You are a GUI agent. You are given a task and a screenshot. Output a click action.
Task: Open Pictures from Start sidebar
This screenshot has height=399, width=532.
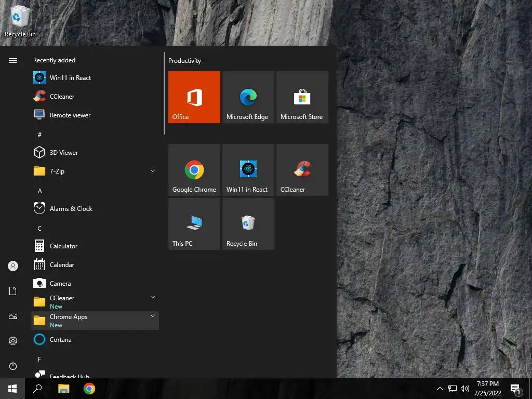pyautogui.click(x=13, y=316)
